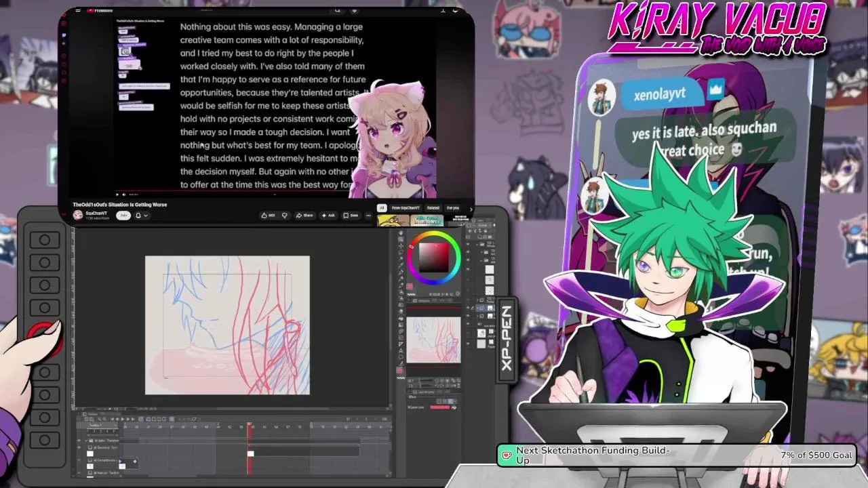This screenshot has height=488, width=868.
Task: Click the Share button under the video
Action: coord(305,216)
